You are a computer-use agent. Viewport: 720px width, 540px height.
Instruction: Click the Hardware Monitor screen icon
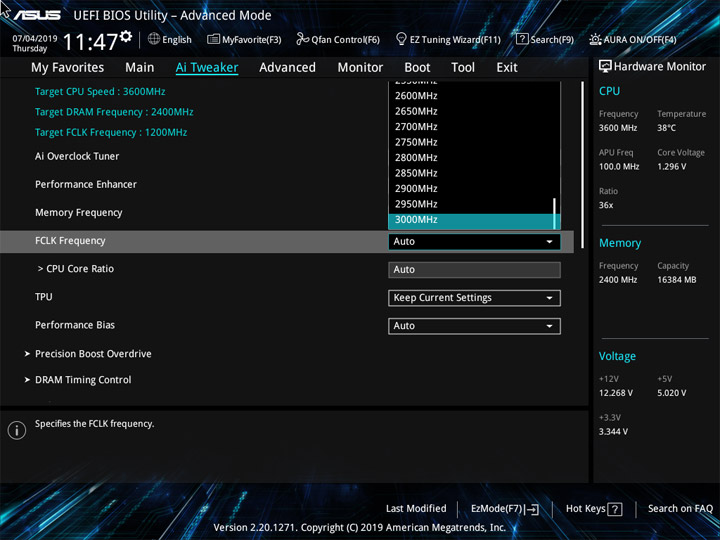[x=605, y=67]
